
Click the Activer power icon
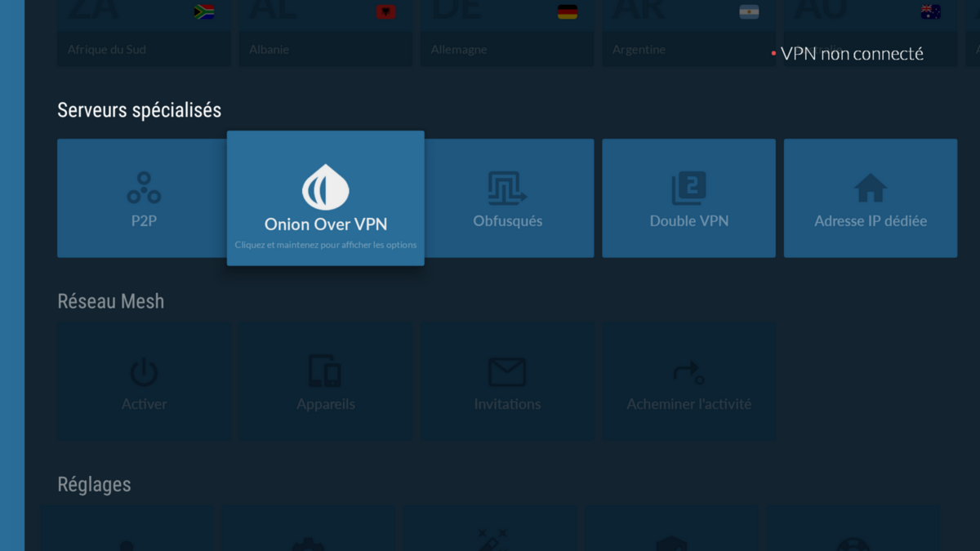144,372
